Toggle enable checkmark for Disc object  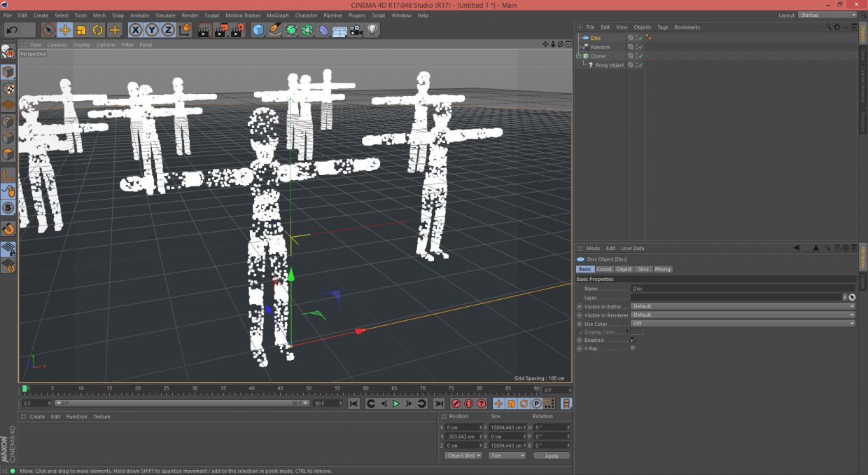(x=640, y=38)
